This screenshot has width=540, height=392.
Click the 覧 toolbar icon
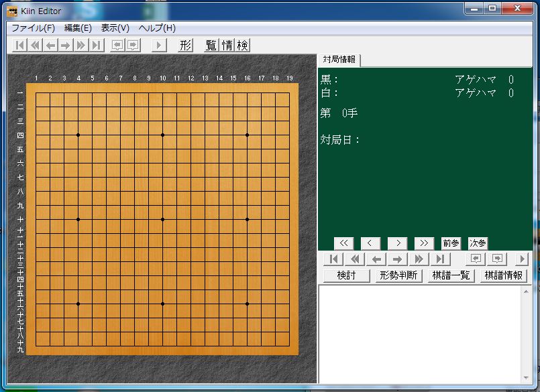point(211,45)
